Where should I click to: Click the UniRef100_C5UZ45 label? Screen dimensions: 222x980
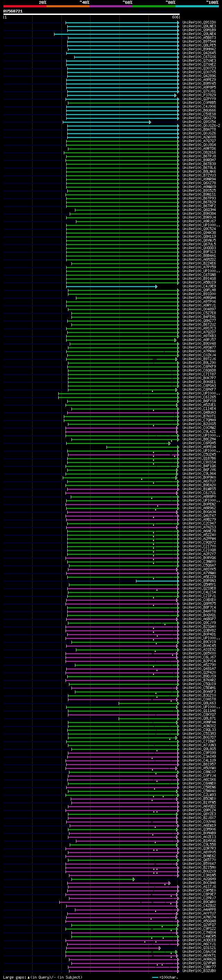click(199, 455)
